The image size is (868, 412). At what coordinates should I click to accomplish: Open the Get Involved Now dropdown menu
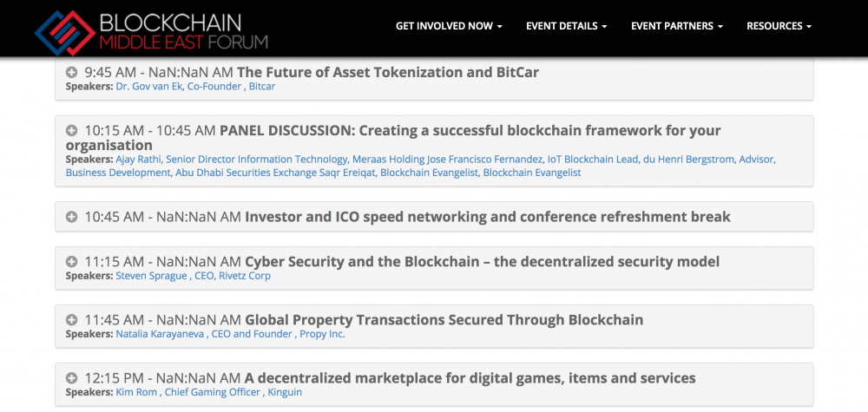[449, 26]
